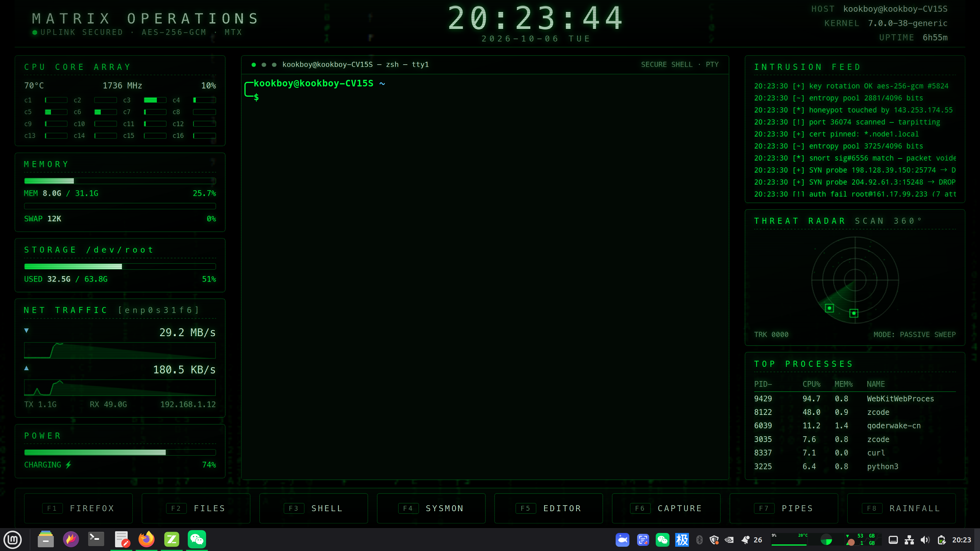980x551 pixels.
Task: Click the CPU% column header in Top Processes
Action: 811,384
